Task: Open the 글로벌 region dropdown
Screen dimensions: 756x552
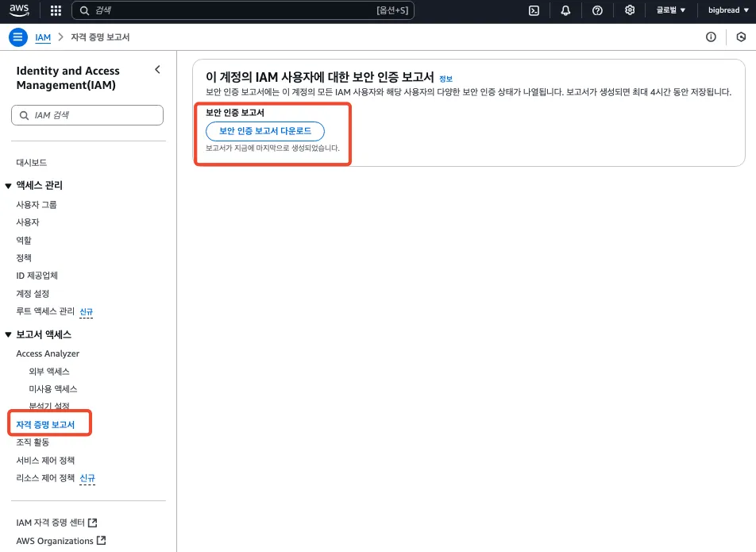Action: point(671,10)
